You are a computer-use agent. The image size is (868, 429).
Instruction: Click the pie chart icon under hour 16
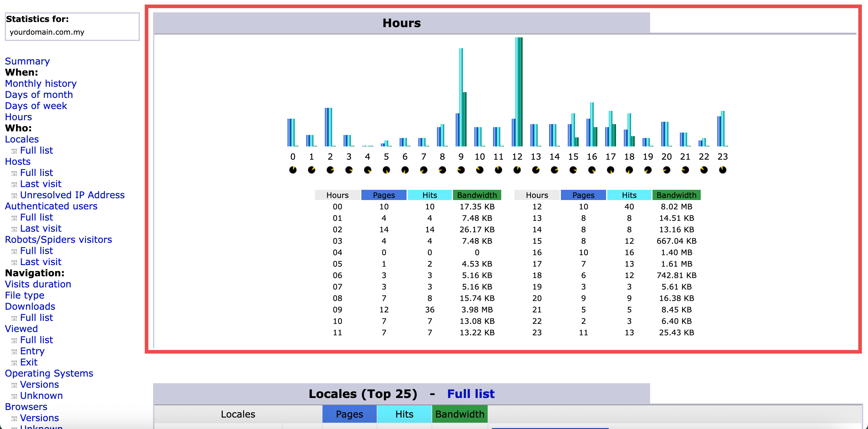point(592,170)
